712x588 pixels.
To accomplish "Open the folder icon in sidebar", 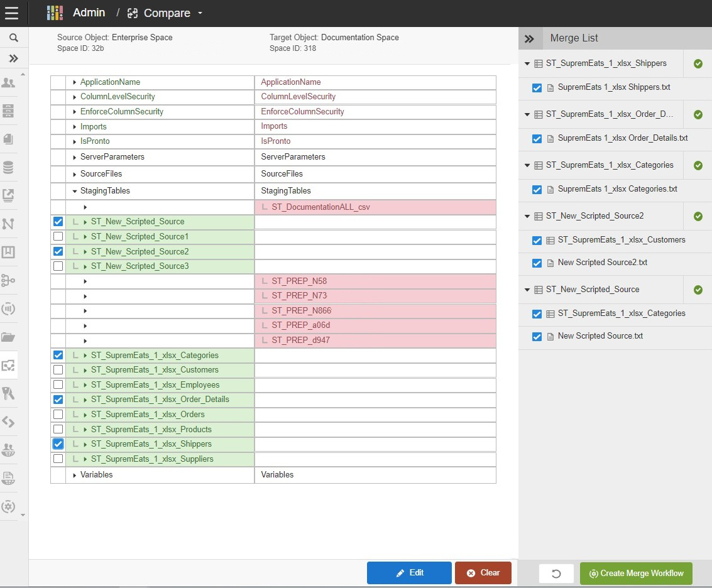I will point(9,337).
